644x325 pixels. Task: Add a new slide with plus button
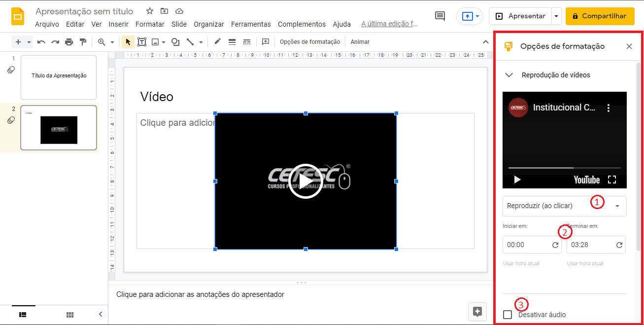tap(18, 42)
